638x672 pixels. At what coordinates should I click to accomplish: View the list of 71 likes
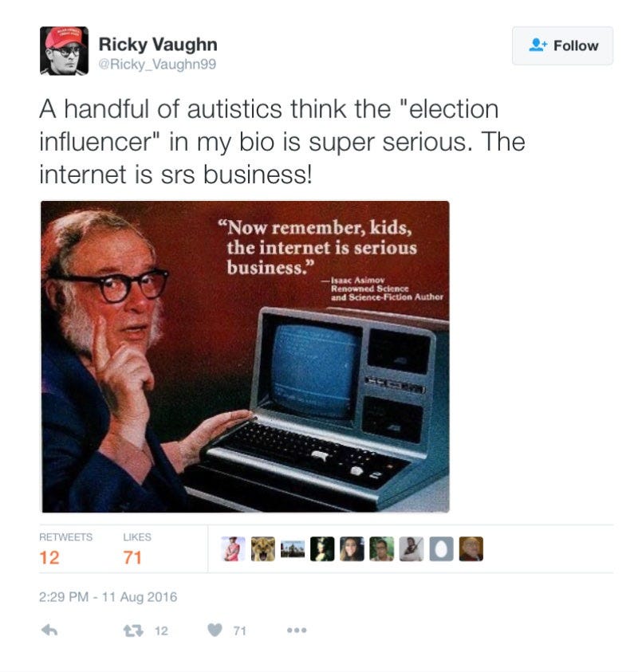tap(137, 549)
